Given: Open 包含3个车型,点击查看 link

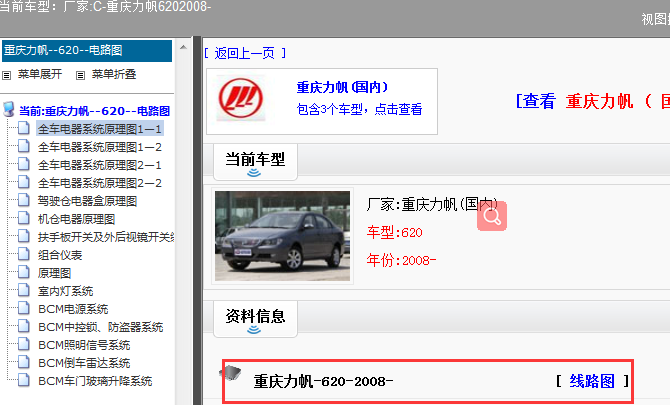Looking at the screenshot, I should 359,109.
